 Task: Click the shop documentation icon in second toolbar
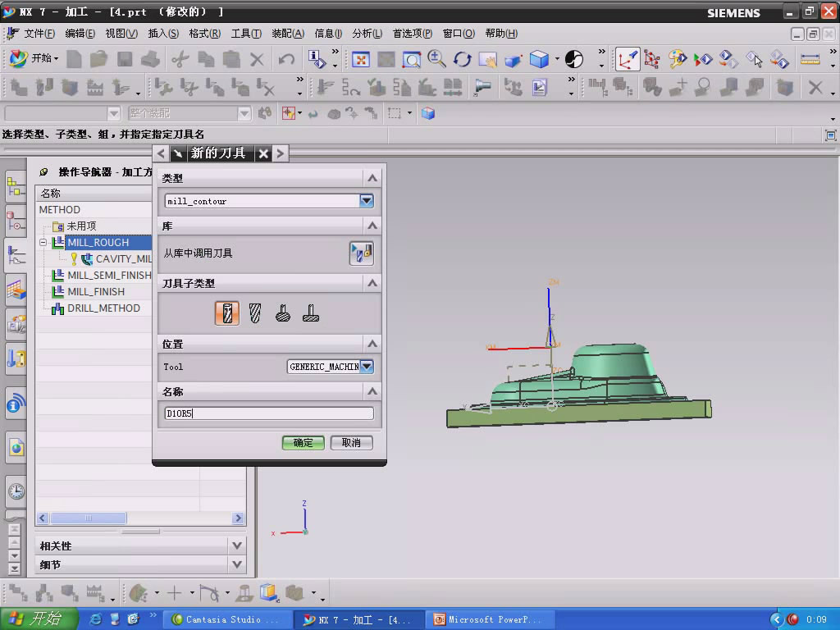pos(539,87)
